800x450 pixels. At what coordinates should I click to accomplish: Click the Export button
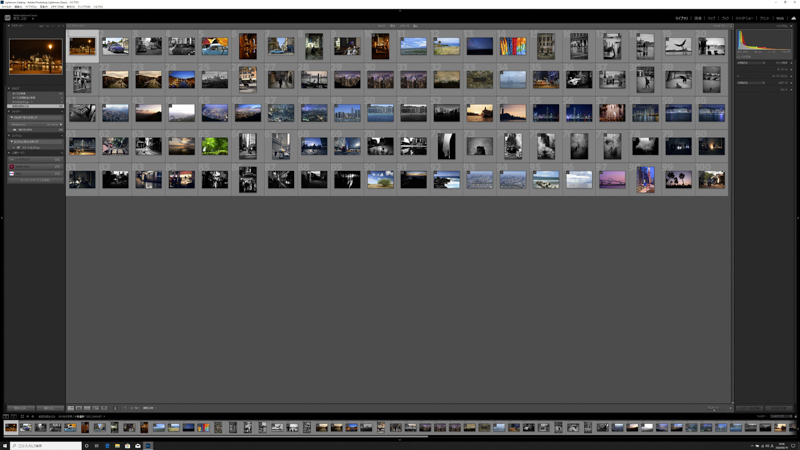click(49, 408)
